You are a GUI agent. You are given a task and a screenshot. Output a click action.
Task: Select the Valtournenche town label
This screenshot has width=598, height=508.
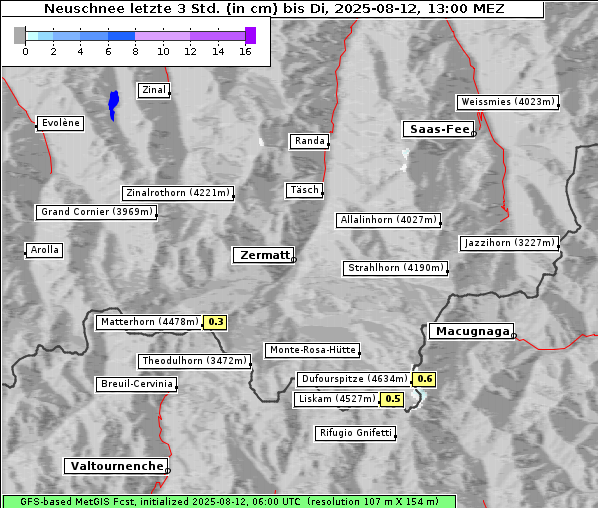[116, 466]
